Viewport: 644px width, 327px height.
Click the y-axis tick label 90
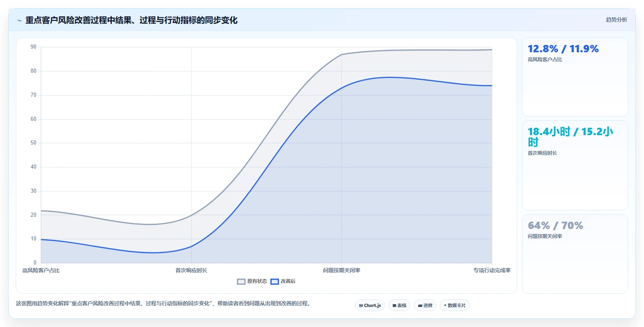[33, 47]
